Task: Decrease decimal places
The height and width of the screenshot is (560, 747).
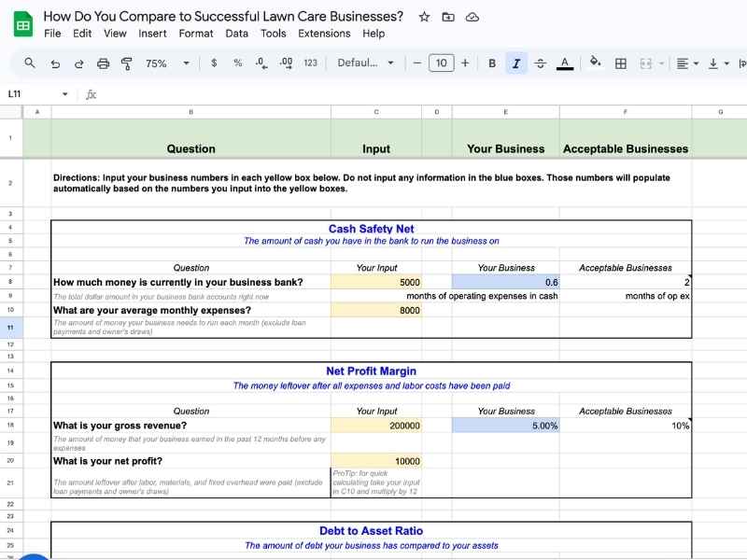Action: (x=261, y=63)
